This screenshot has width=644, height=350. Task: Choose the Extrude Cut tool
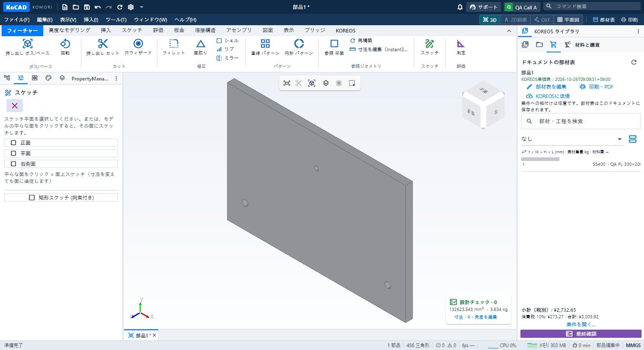103,47
